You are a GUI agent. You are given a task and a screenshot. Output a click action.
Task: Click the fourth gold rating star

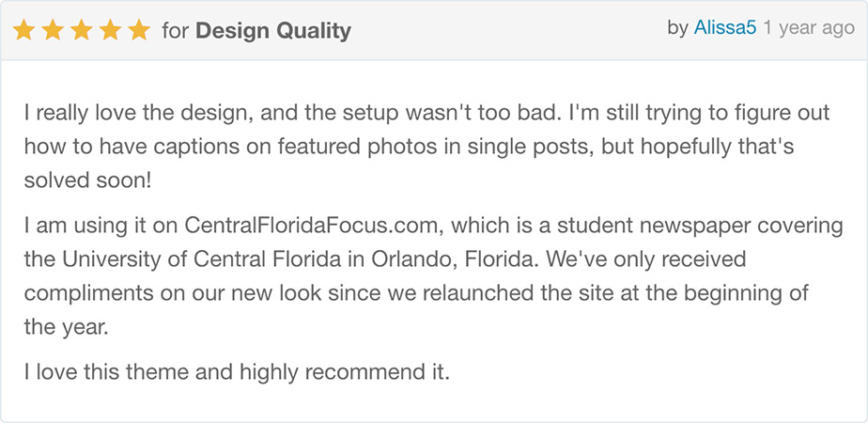tap(110, 30)
